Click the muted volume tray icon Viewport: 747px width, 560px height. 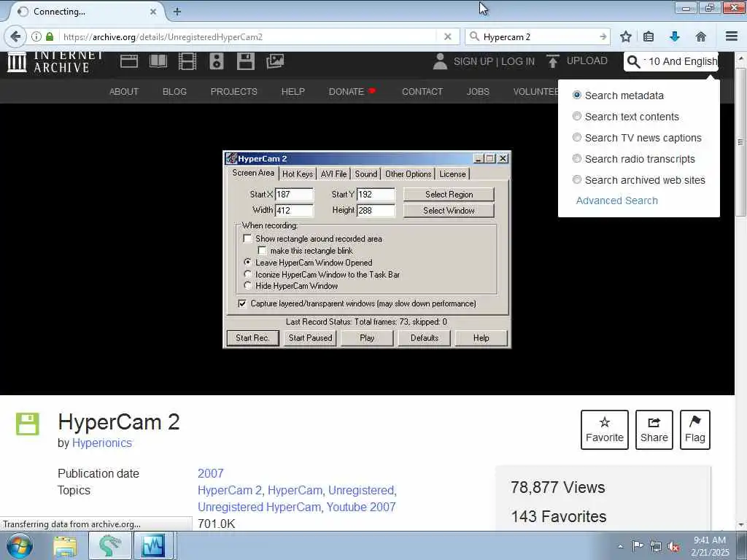[x=673, y=547]
